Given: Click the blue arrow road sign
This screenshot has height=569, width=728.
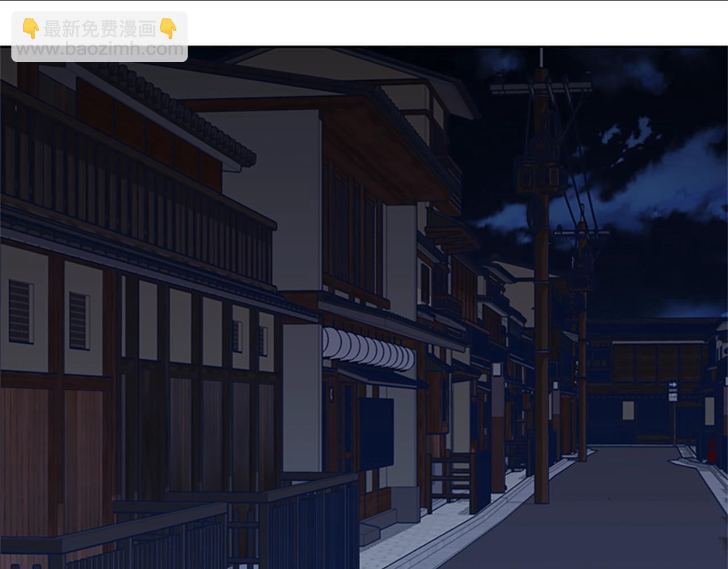Looking at the screenshot, I should [x=673, y=385].
